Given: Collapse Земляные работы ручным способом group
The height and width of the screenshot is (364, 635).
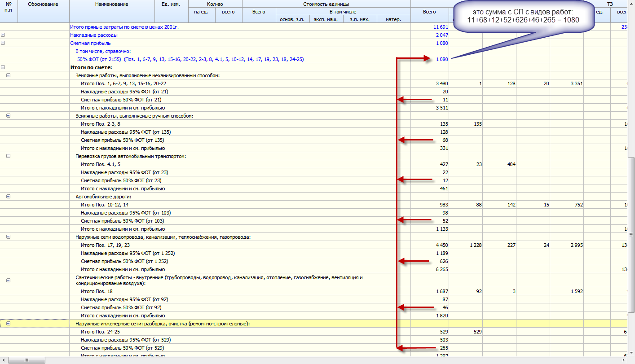Looking at the screenshot, I should coord(8,116).
